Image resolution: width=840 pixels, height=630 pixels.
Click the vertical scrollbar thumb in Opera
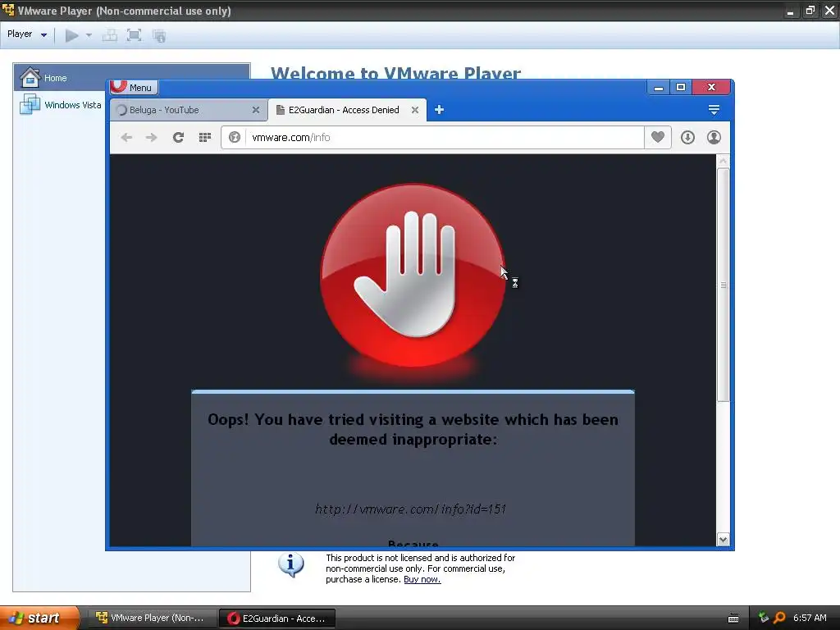click(x=724, y=285)
